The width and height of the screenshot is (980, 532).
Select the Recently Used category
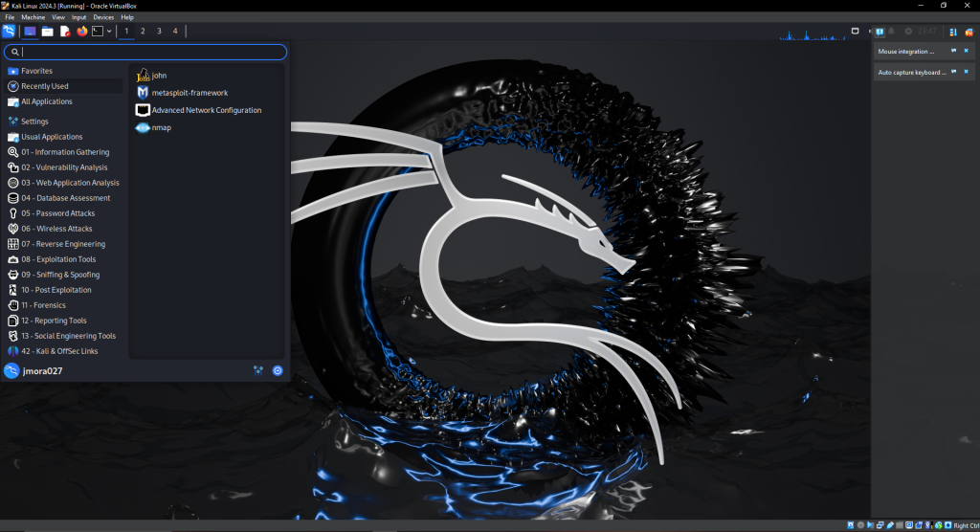click(64, 86)
